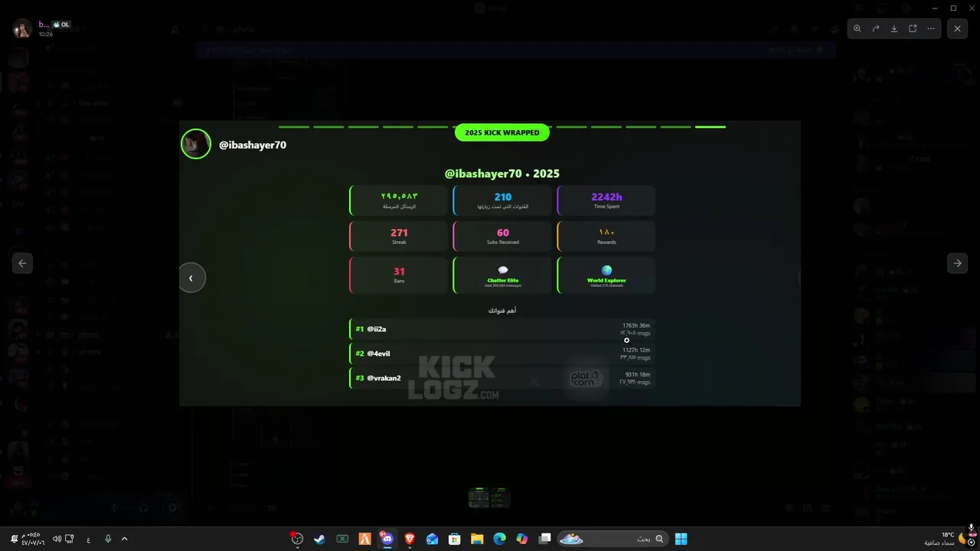This screenshot has height=551, width=980.
Task: Open the Windows Start menu
Action: tap(681, 539)
